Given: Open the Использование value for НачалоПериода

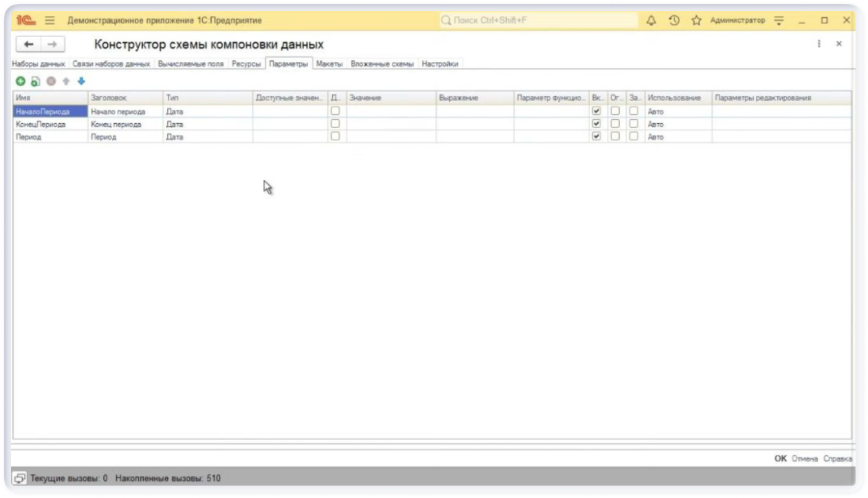Looking at the screenshot, I should coord(677,111).
